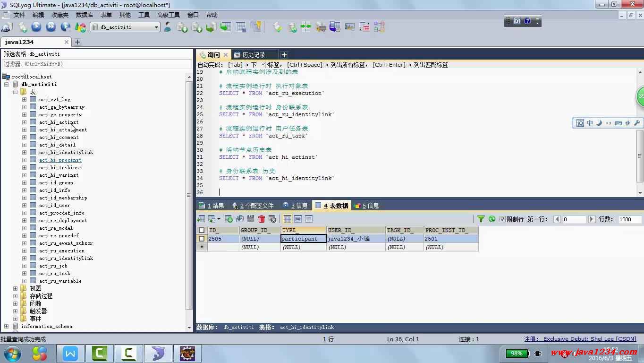Viewport: 644px width, 363px height.
Task: Switch to form view mode icon
Action: pos(298,219)
